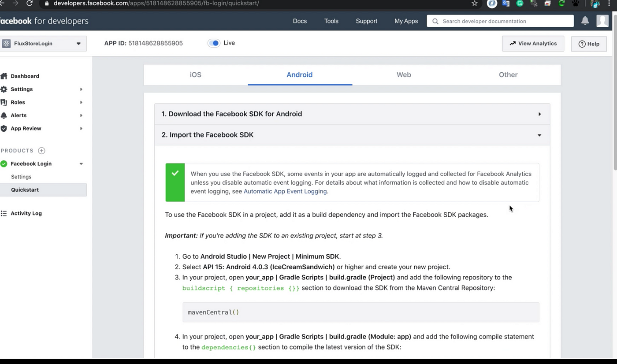Switch to the Web tab
This screenshot has width=617, height=364.
pos(404,75)
